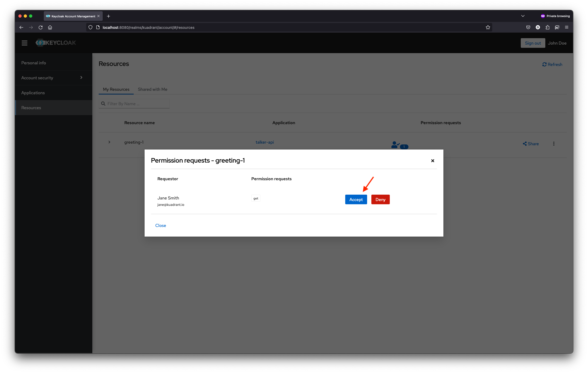Open the list all tabs dropdown
Screen dimensions: 588x373
coord(523,16)
